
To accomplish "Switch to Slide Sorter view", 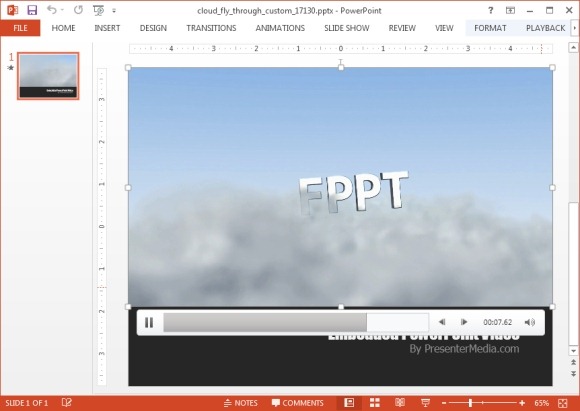I will pos(375,402).
